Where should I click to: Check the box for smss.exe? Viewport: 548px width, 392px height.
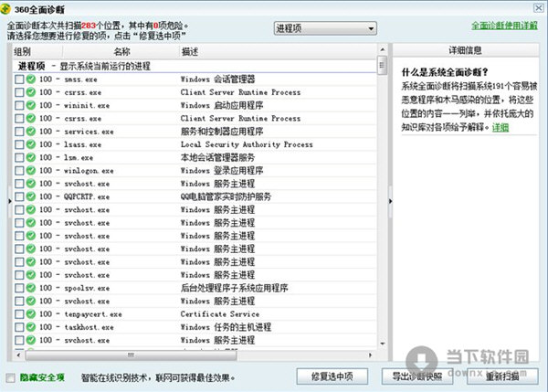coord(19,79)
